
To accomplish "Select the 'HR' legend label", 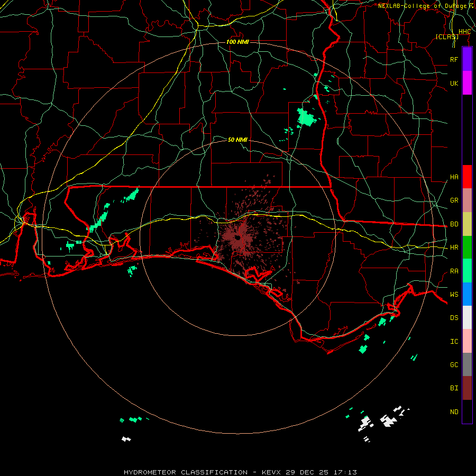I will (x=454, y=248).
